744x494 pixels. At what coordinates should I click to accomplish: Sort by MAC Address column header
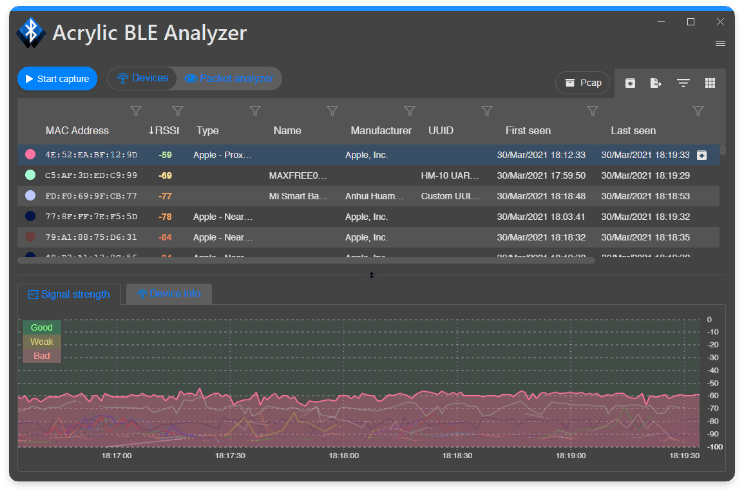point(77,130)
